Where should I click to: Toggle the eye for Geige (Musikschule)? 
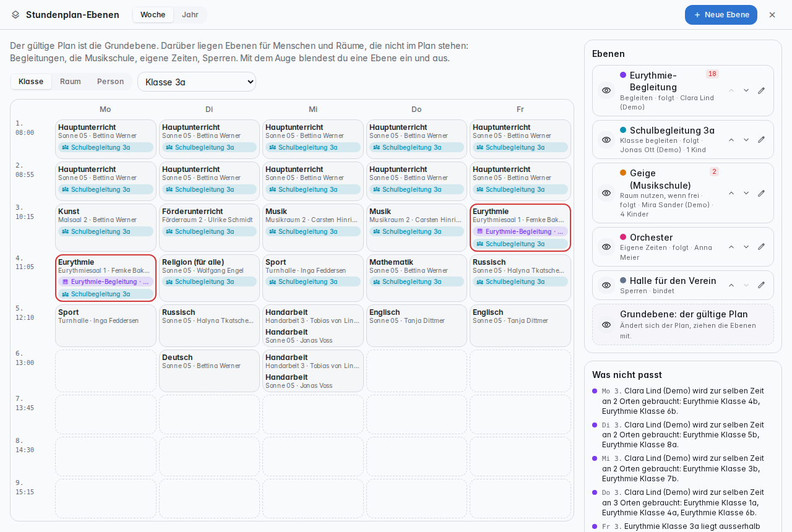tap(606, 193)
